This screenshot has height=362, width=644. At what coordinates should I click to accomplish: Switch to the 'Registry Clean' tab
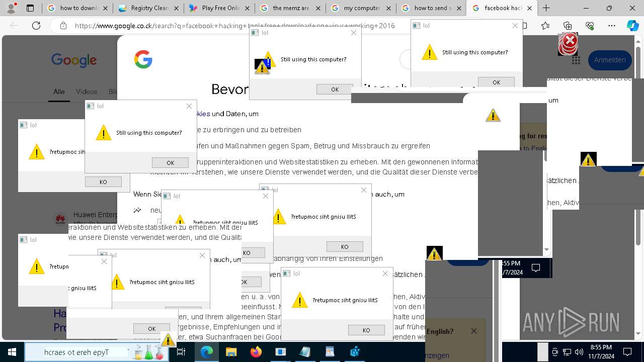[148, 8]
